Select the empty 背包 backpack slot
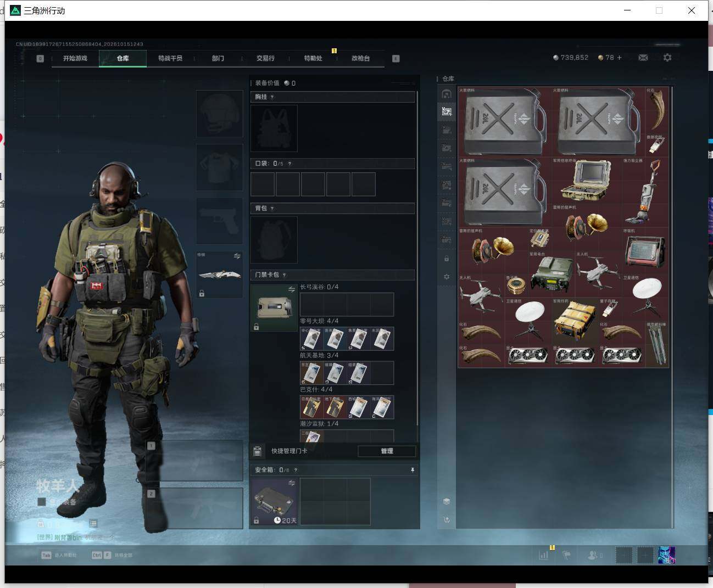 click(274, 240)
